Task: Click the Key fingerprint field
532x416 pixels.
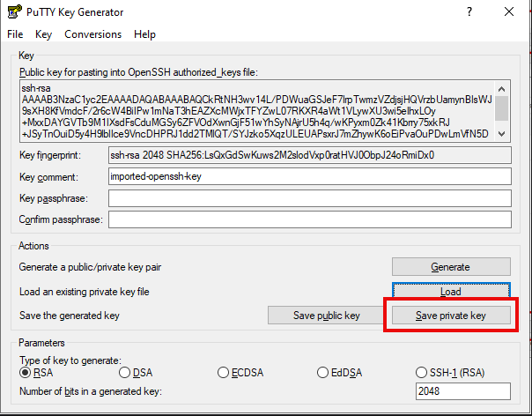Action: click(x=310, y=155)
